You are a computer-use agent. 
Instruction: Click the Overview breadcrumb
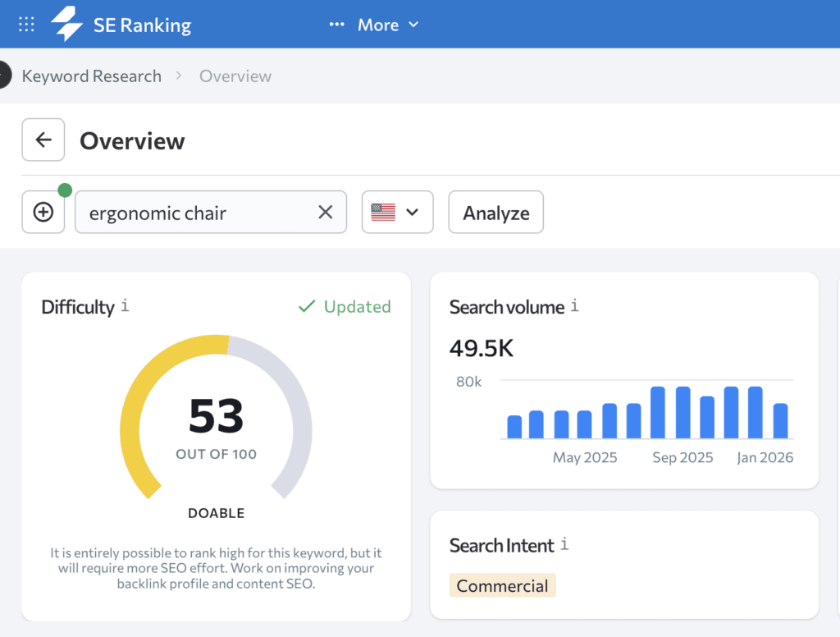click(235, 76)
